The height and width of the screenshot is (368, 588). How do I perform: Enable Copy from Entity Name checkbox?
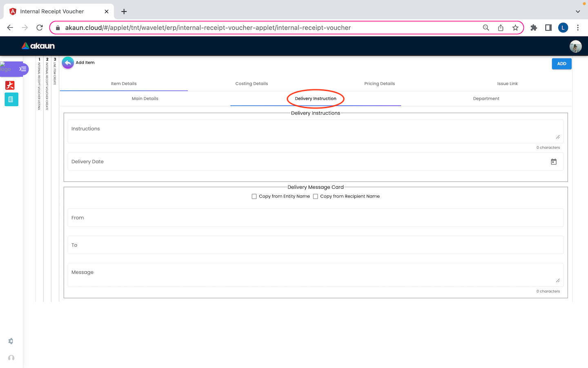pos(254,197)
